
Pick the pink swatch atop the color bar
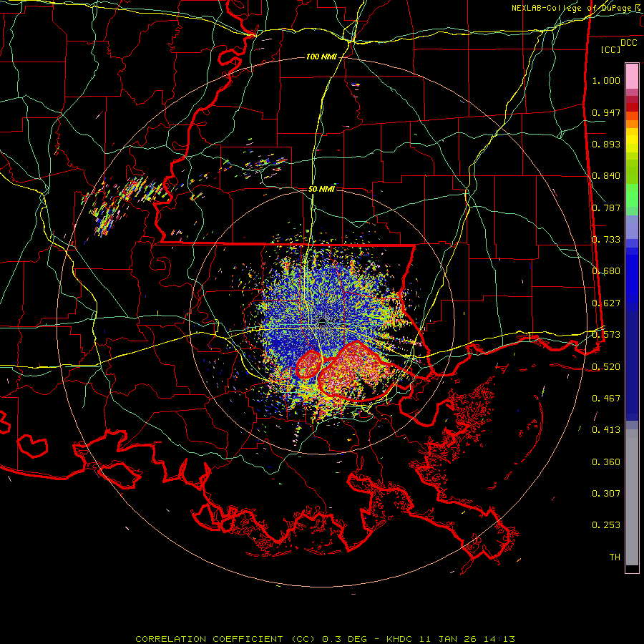pyautogui.click(x=632, y=76)
